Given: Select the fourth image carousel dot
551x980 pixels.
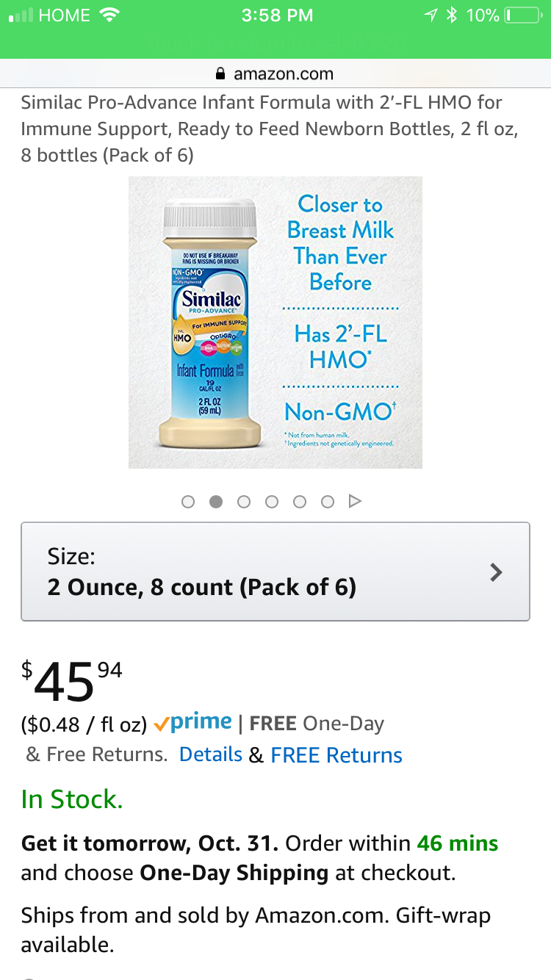Looking at the screenshot, I should tap(272, 502).
